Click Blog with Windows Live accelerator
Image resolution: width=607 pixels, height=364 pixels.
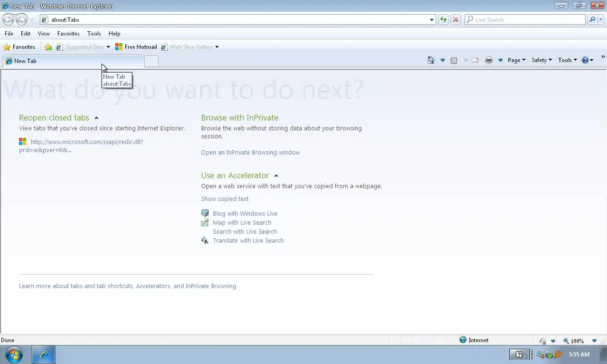[245, 214]
